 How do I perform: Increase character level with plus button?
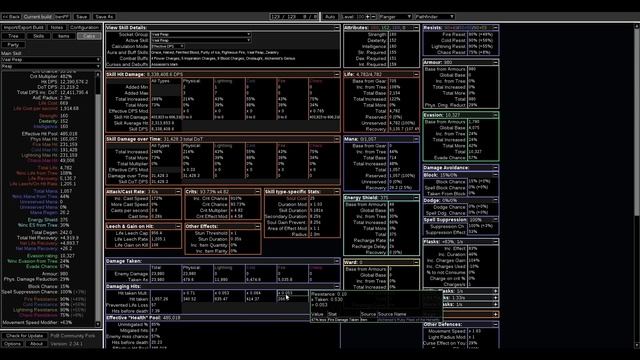point(367,17)
